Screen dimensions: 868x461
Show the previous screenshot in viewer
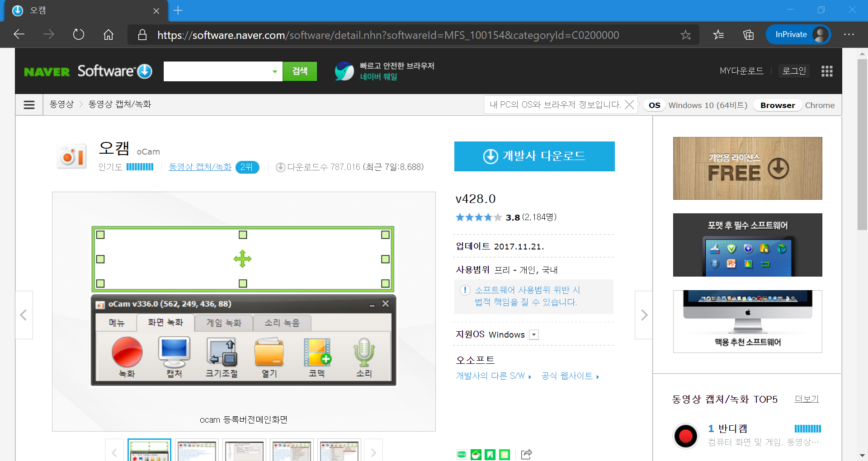(24, 315)
